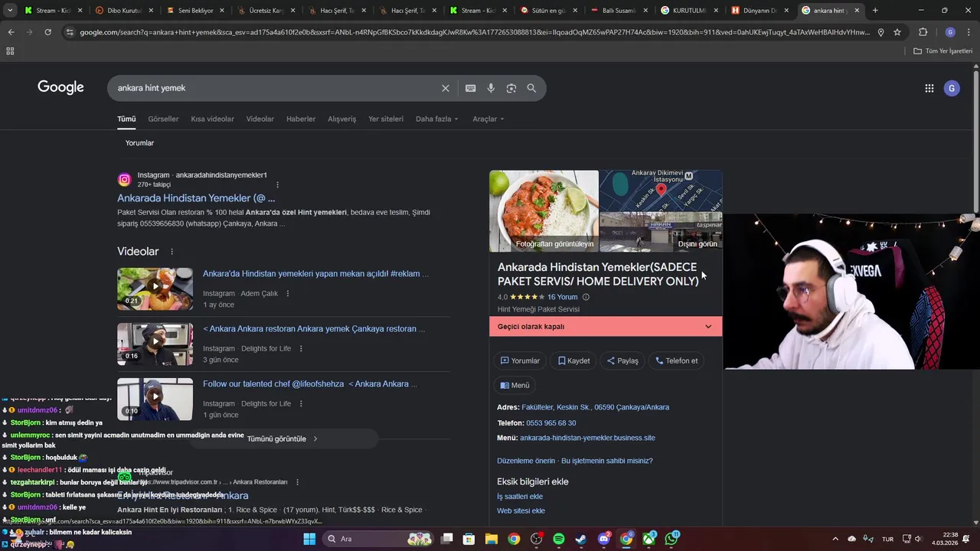Call the business with Telefon et

(x=677, y=361)
